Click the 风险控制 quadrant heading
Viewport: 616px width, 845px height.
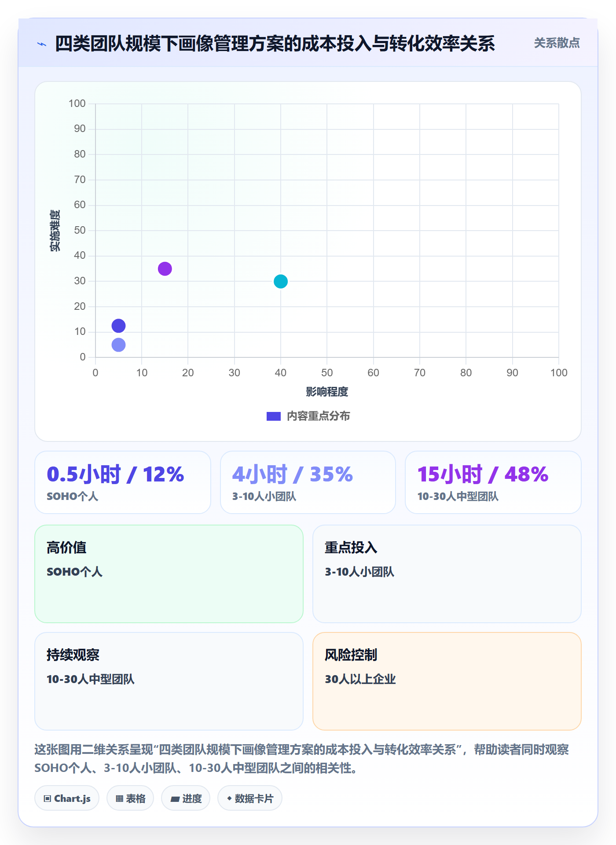click(x=351, y=655)
